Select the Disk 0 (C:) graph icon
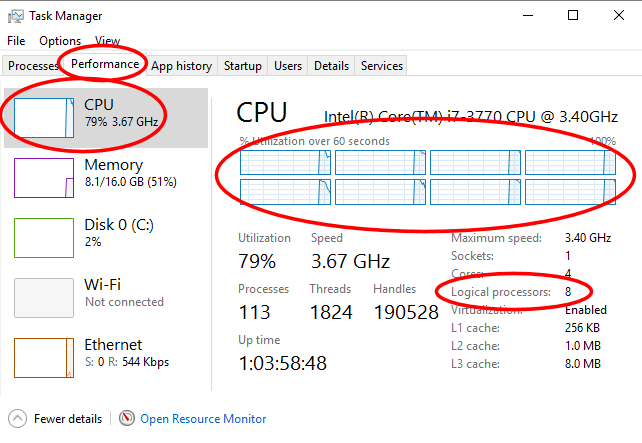The width and height of the screenshot is (642, 443). click(x=43, y=237)
